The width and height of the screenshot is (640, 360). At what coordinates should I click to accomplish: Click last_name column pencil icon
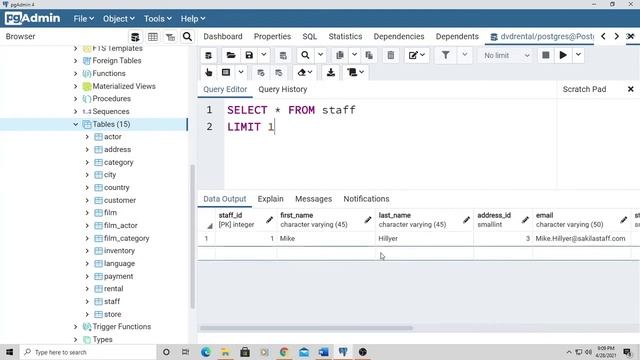tap(466, 220)
